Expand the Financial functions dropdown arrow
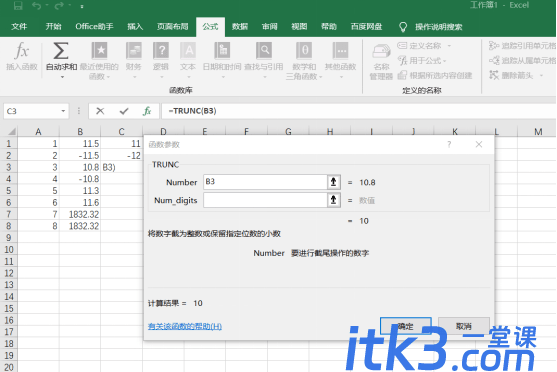 pyautogui.click(x=135, y=77)
